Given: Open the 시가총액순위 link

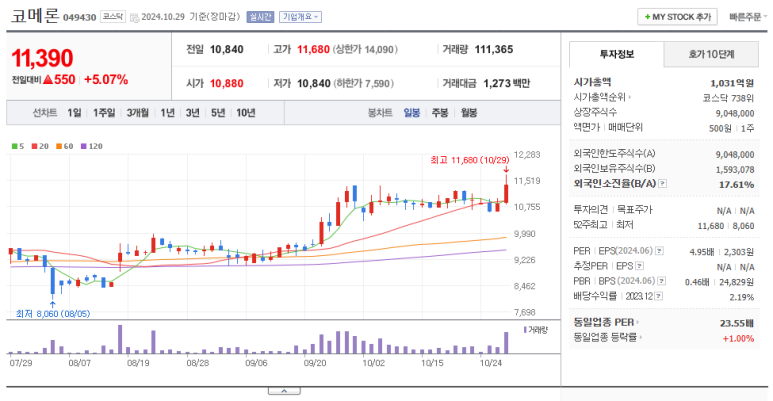Looking at the screenshot, I should click(x=602, y=97).
